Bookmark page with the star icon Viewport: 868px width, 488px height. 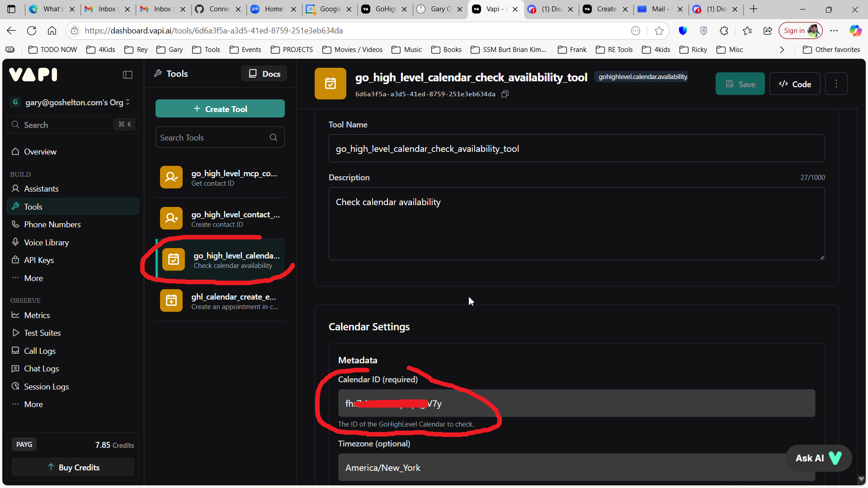(x=659, y=31)
